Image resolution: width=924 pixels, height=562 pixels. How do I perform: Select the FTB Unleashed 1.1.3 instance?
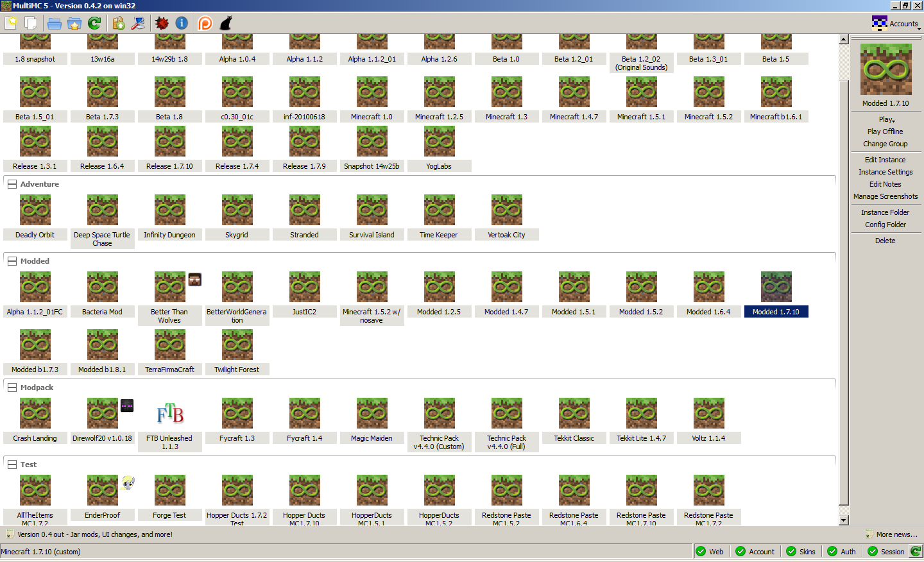170,425
